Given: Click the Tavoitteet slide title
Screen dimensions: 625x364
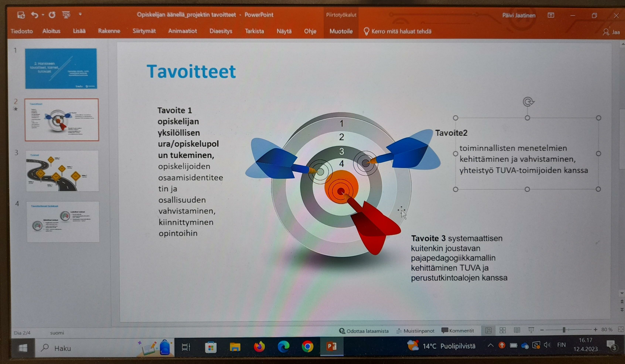Looking at the screenshot, I should pos(191,72).
